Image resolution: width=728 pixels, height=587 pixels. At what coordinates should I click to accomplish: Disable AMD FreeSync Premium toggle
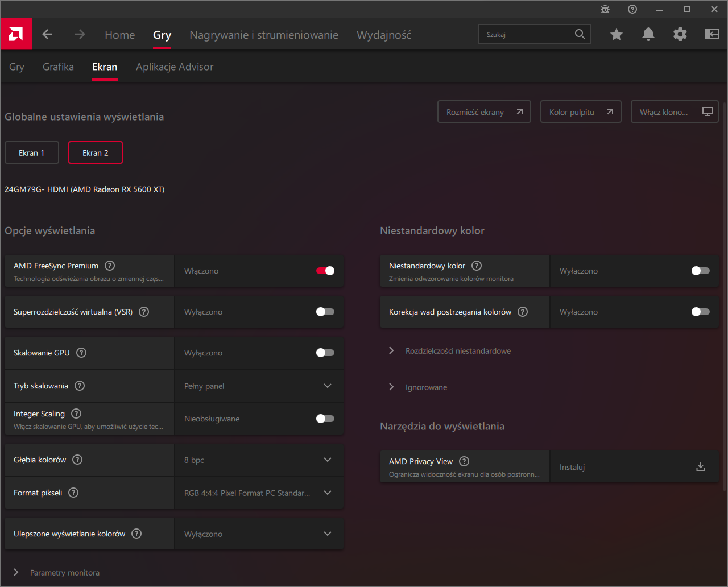click(325, 271)
